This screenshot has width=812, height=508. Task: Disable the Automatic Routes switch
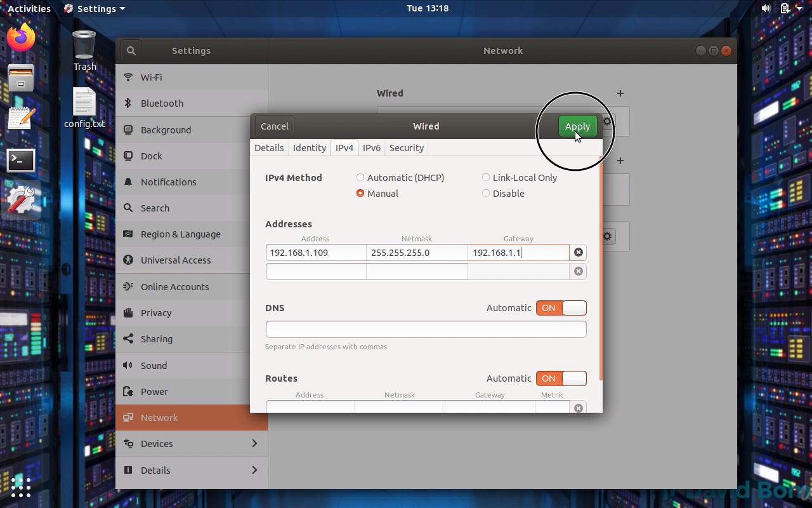(561, 378)
